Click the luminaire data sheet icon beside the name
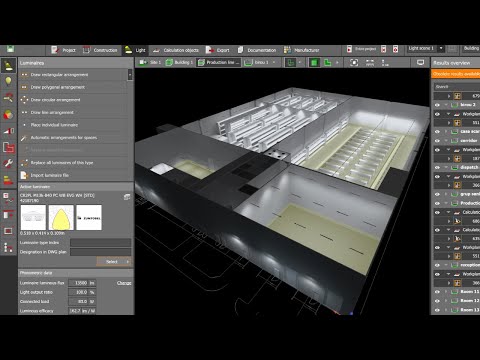480x360 pixels. coord(127,197)
